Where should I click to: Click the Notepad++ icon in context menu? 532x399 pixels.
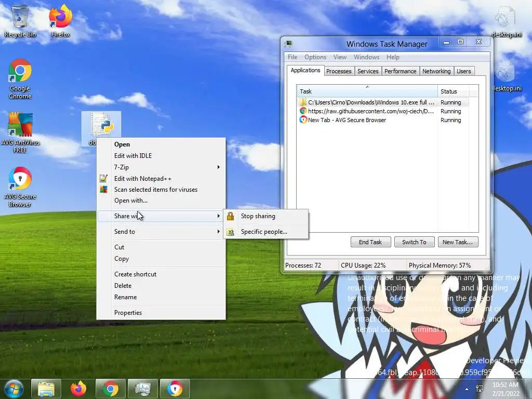[103, 179]
